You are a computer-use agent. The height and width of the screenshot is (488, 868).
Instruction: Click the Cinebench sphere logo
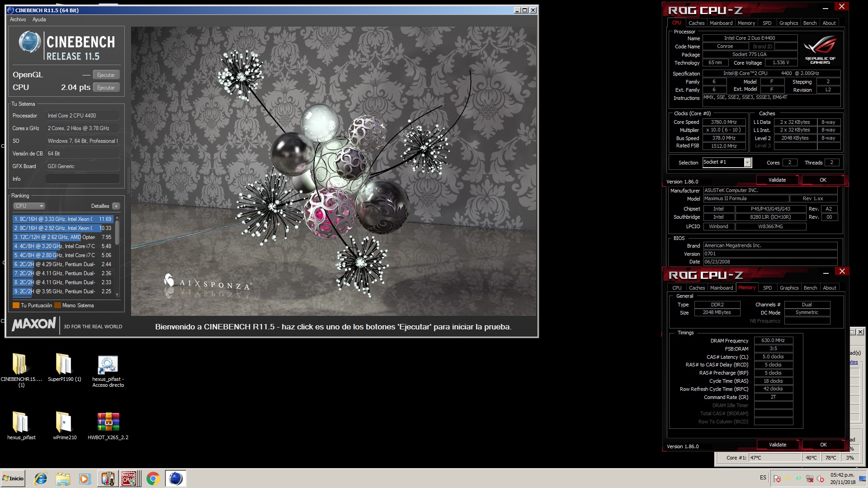coord(30,42)
